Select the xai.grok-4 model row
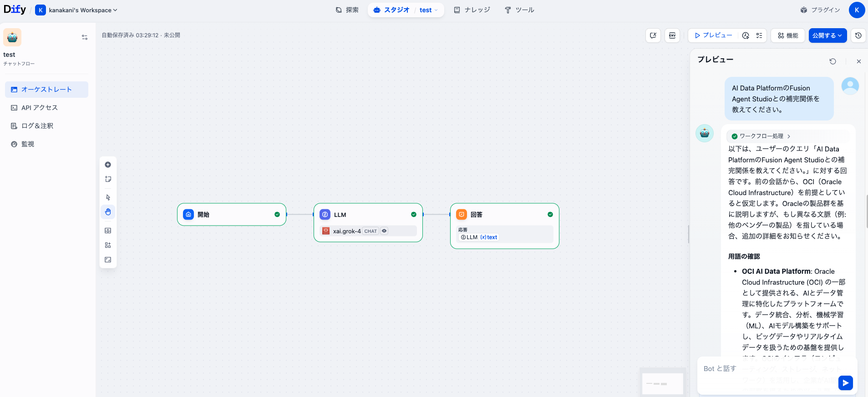 [x=368, y=231]
